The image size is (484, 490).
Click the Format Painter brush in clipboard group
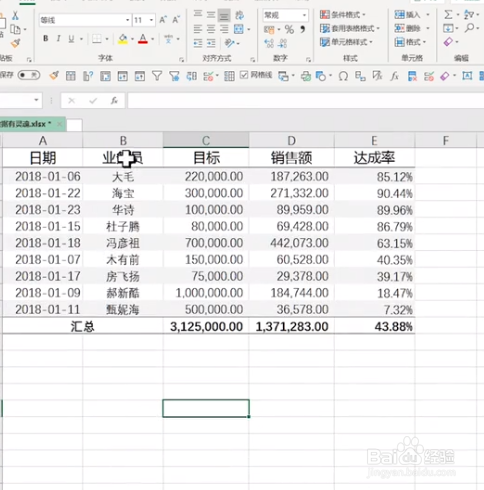[x=15, y=43]
